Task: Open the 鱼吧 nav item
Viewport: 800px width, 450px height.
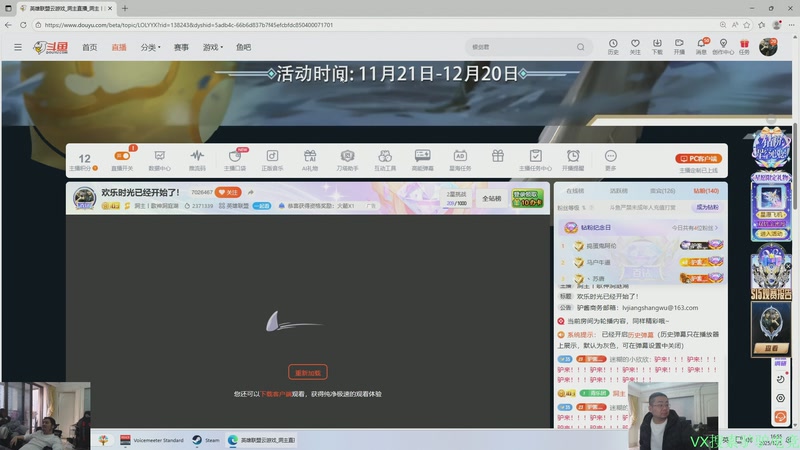Action: pyautogui.click(x=243, y=47)
